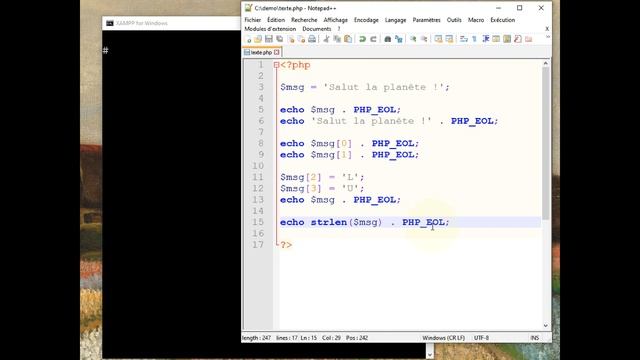Click the X at the right end of the menu bar

pos(547,29)
